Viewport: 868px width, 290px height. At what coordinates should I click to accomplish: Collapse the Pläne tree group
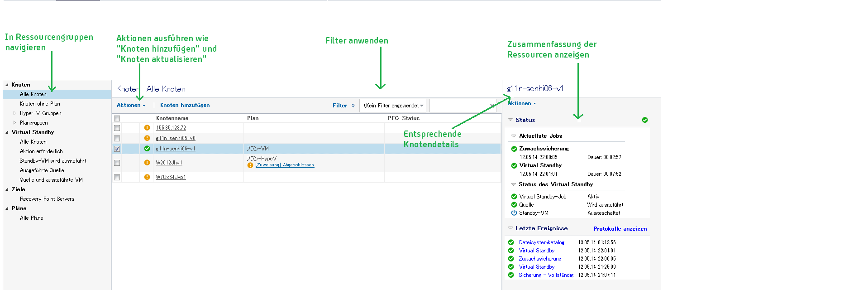pos(7,208)
